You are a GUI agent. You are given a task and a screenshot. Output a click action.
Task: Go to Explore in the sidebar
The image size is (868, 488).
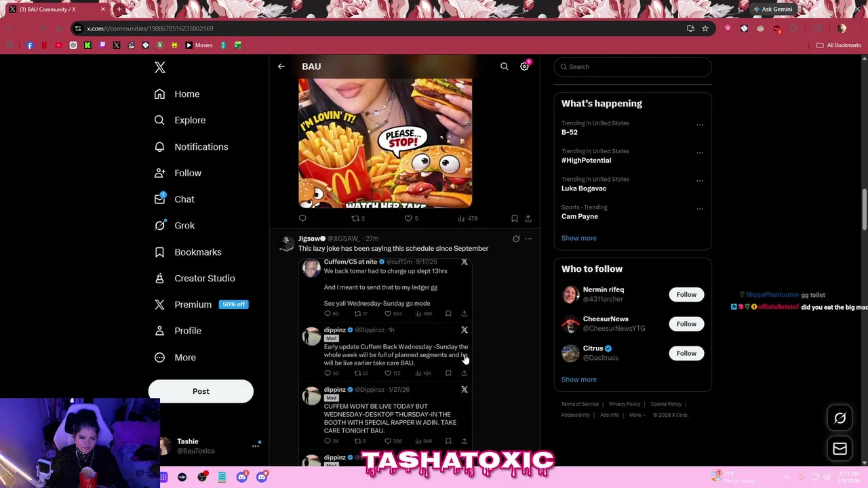[x=180, y=120]
